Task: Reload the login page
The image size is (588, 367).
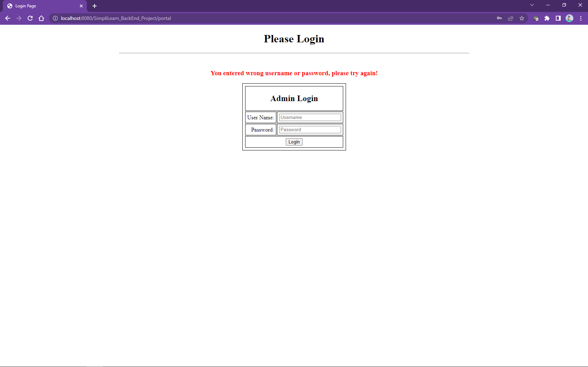Action: click(x=30, y=18)
